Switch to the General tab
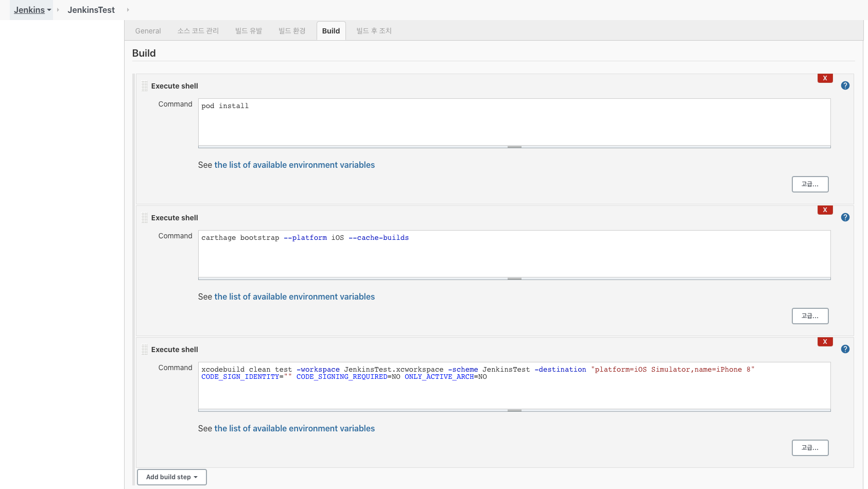This screenshot has height=489, width=868. click(148, 31)
